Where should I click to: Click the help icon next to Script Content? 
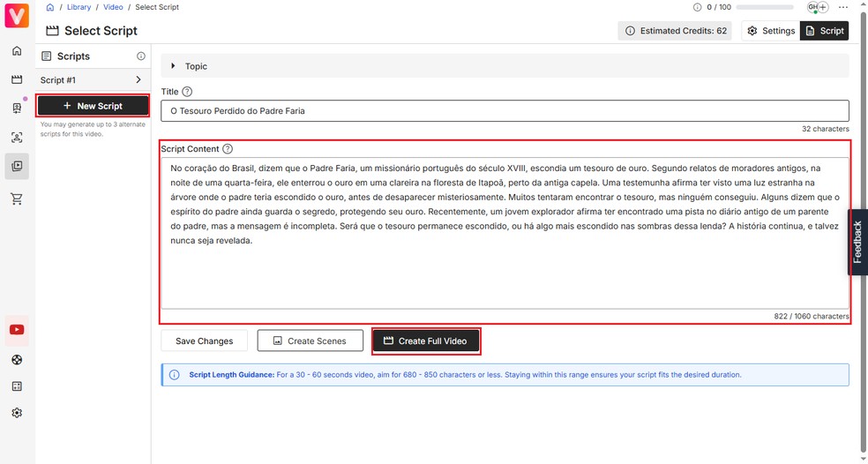[x=228, y=149]
